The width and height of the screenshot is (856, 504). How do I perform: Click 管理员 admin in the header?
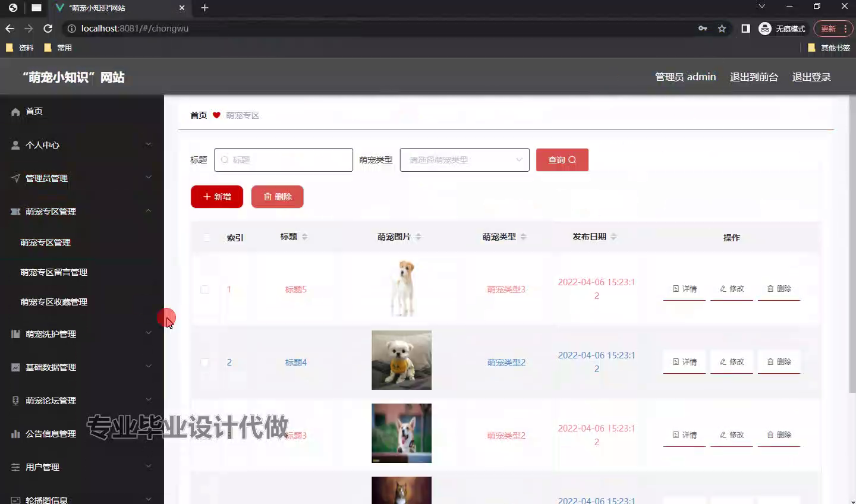click(x=685, y=77)
